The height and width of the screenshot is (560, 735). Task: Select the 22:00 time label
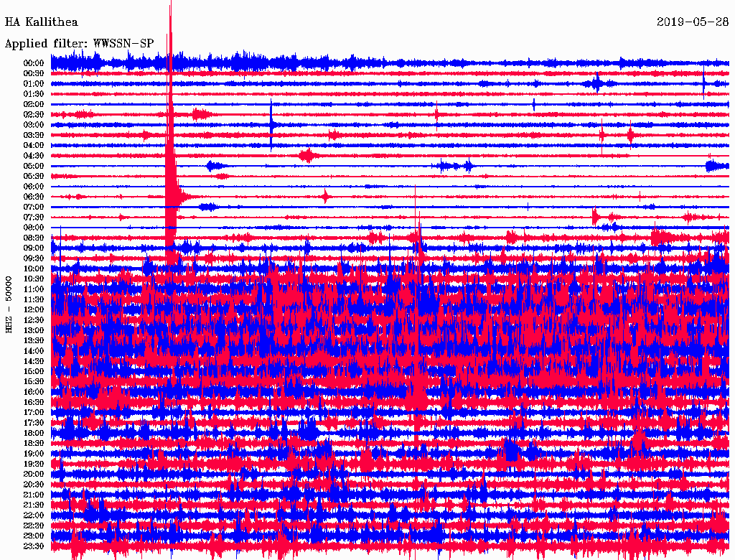pos(34,515)
